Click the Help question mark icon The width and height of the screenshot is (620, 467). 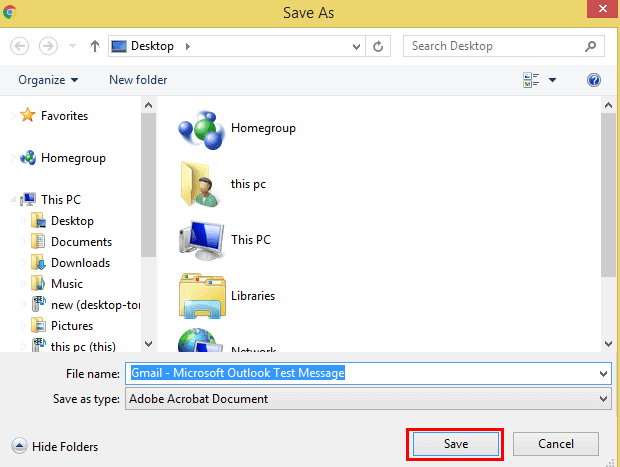click(593, 80)
